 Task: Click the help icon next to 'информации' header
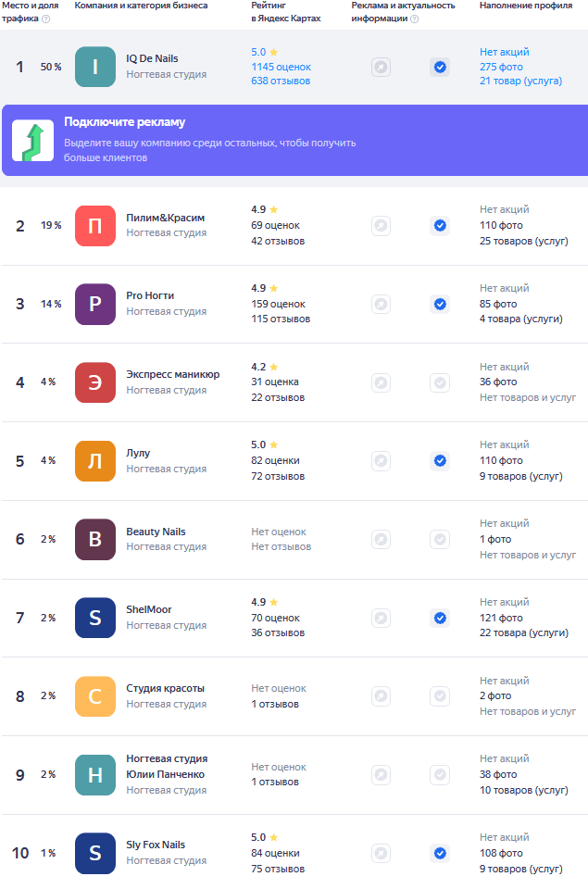pos(415,19)
